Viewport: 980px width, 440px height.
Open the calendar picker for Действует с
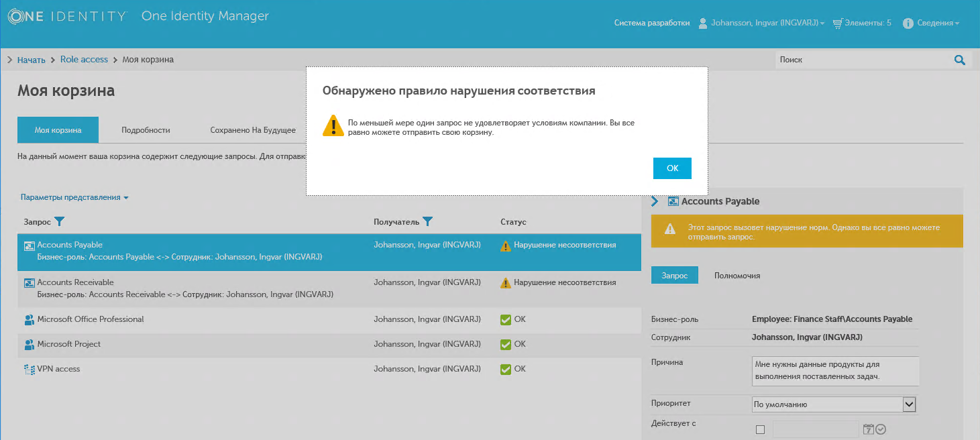pos(869,429)
